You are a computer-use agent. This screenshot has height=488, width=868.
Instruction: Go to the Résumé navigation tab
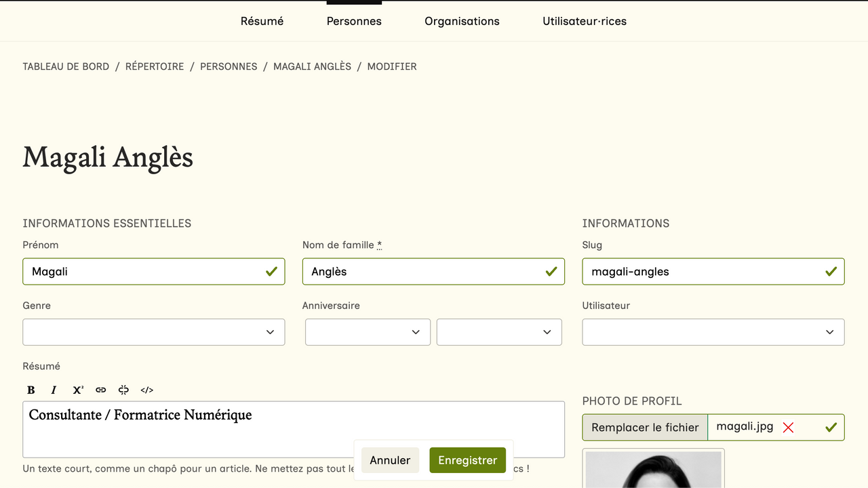tap(262, 21)
